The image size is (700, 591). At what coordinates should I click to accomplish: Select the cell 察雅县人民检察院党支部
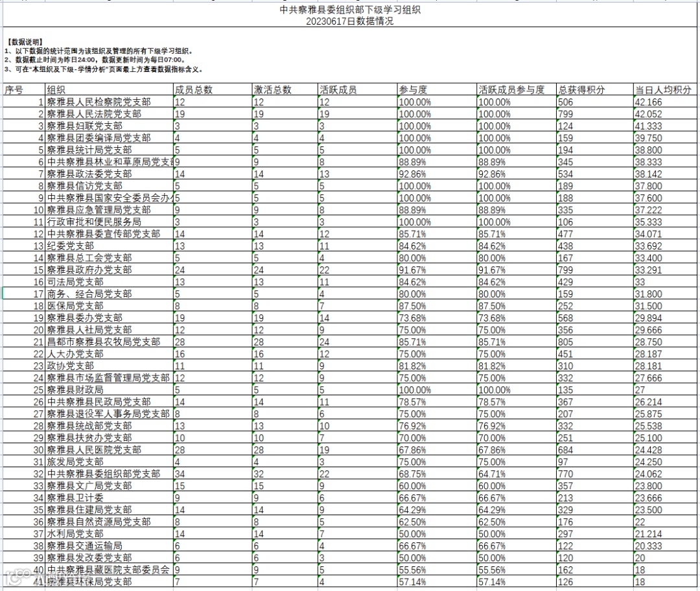pyautogui.click(x=110, y=102)
